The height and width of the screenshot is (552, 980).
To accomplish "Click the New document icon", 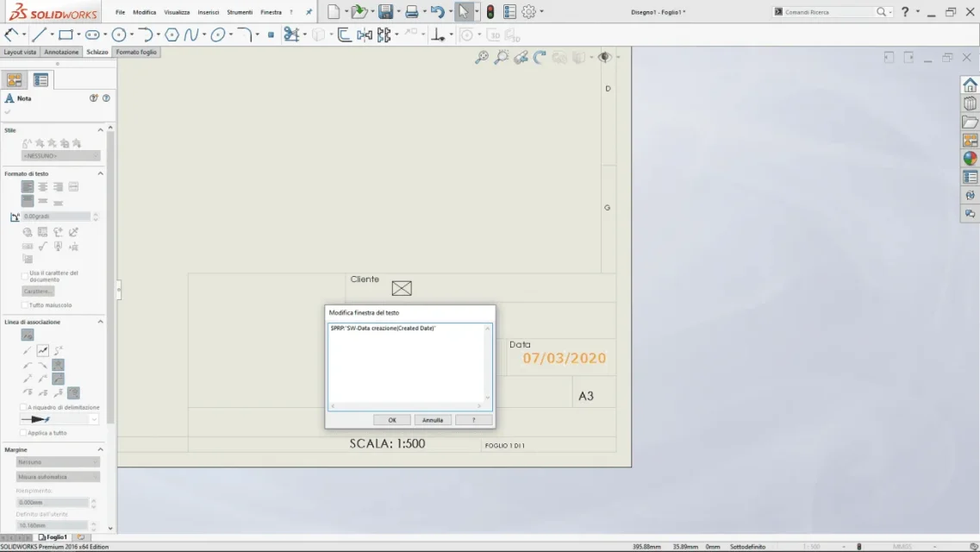I will point(334,11).
